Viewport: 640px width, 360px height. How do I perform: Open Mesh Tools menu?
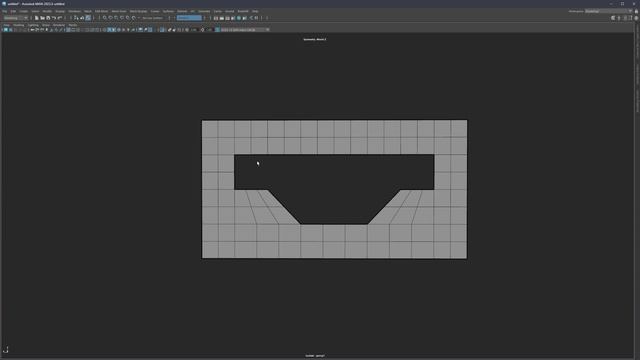click(119, 11)
